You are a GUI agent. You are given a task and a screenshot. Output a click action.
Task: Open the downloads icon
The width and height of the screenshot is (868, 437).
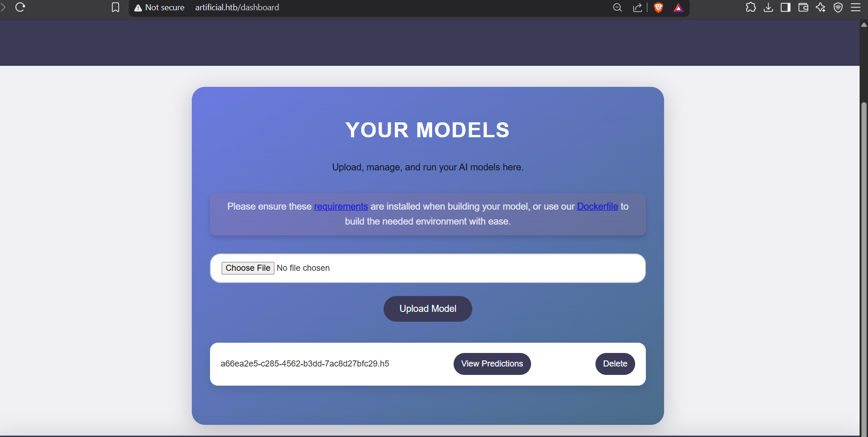(768, 7)
